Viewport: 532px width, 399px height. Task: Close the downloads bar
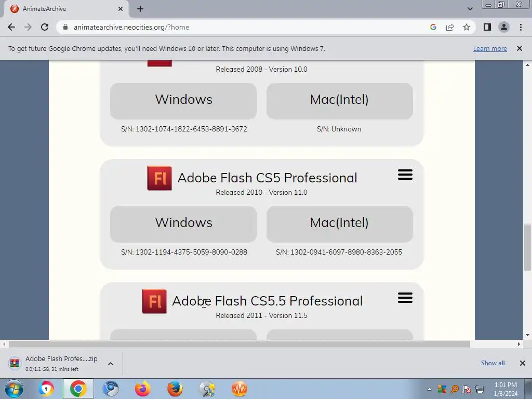[523, 363]
